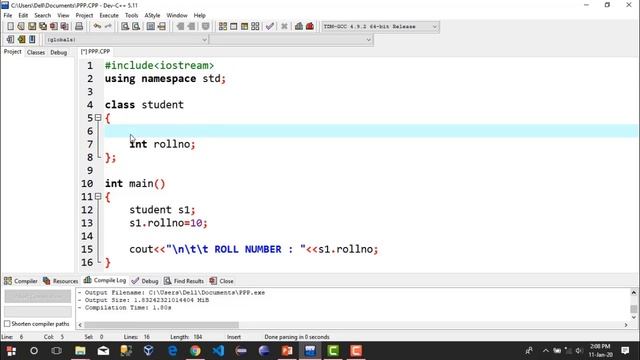Open the Project menu

84,15
